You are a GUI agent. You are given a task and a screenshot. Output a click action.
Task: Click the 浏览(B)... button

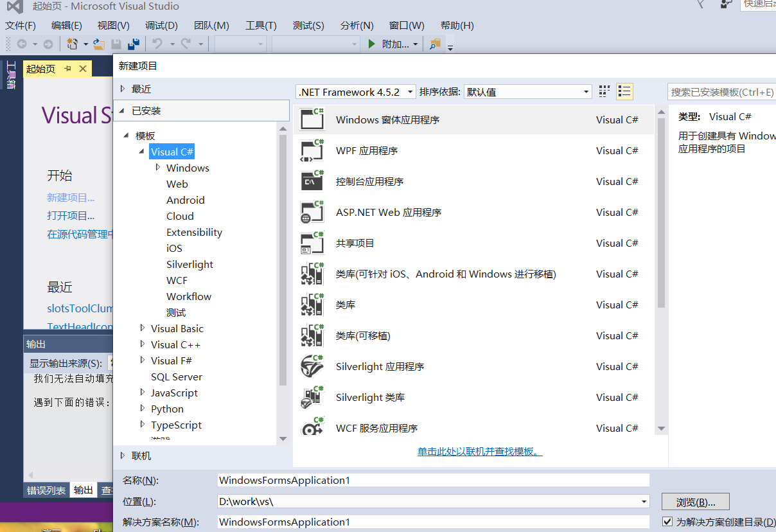pos(696,502)
